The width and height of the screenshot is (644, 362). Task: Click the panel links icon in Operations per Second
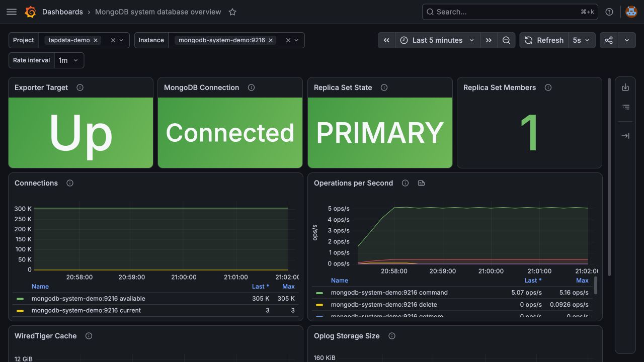422,183
